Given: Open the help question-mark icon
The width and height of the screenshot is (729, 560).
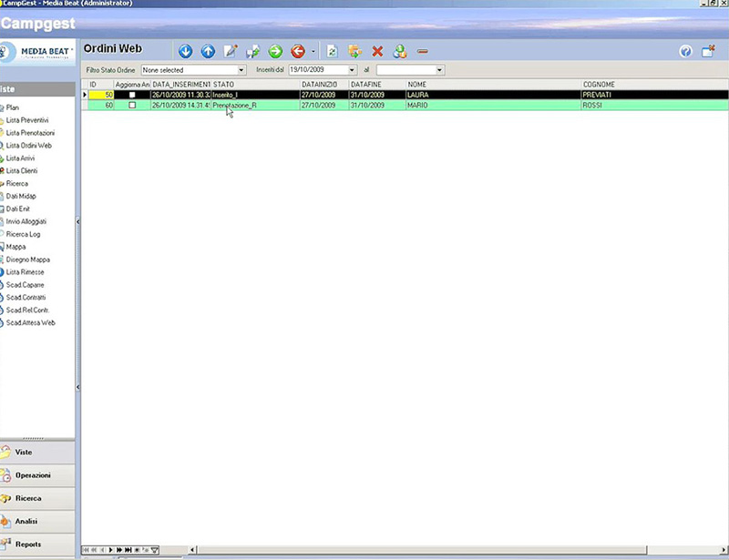Looking at the screenshot, I should click(685, 51).
